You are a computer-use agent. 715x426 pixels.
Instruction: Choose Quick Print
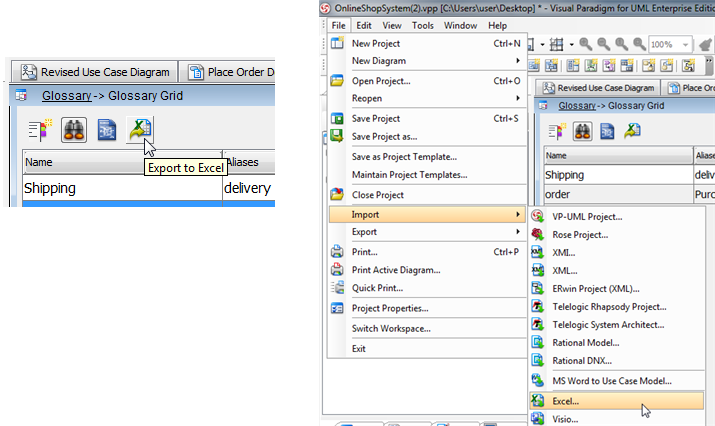[427, 288]
